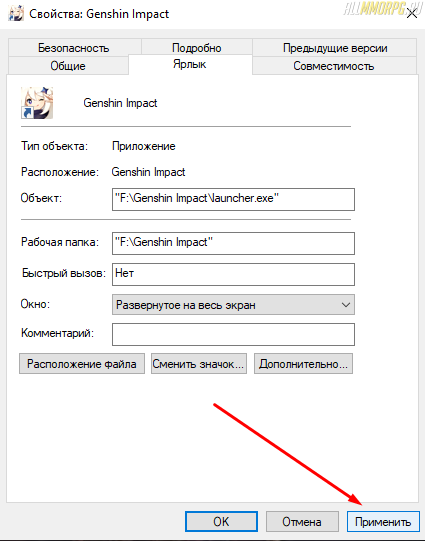This screenshot has height=541, width=425.
Task: Click the Окно dropdown chevron arrow
Action: click(346, 305)
